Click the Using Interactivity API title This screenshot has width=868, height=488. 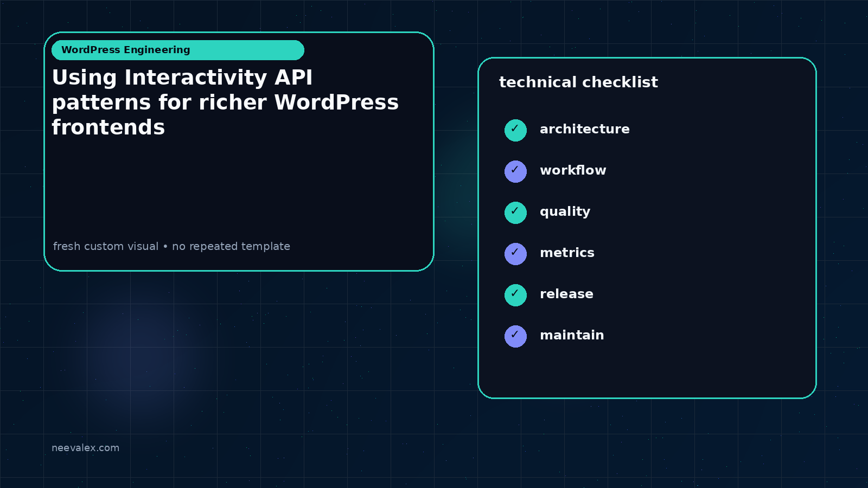pos(225,102)
